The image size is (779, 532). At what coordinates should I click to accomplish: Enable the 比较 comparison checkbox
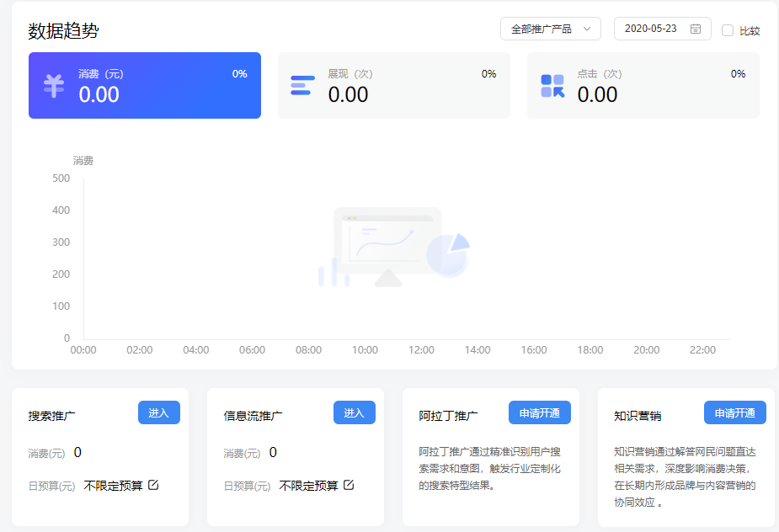tap(727, 29)
